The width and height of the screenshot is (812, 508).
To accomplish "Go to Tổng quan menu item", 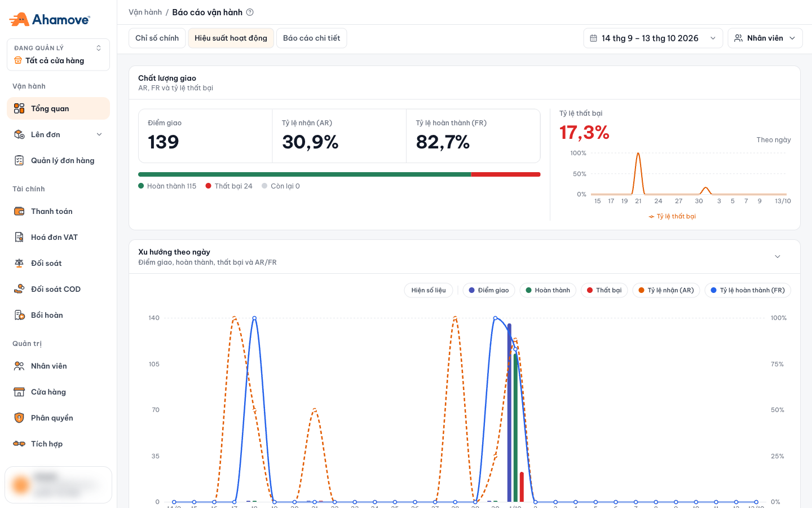I will (x=58, y=108).
